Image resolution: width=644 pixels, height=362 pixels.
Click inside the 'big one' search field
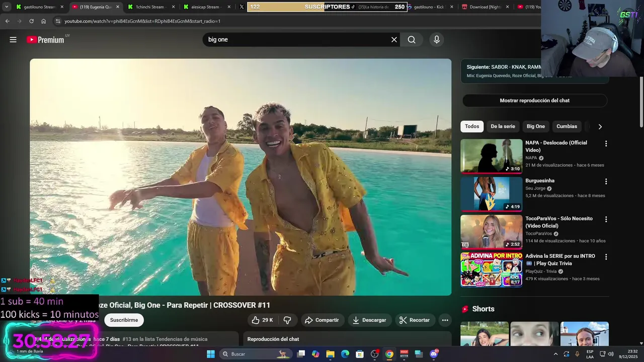[x=297, y=40]
